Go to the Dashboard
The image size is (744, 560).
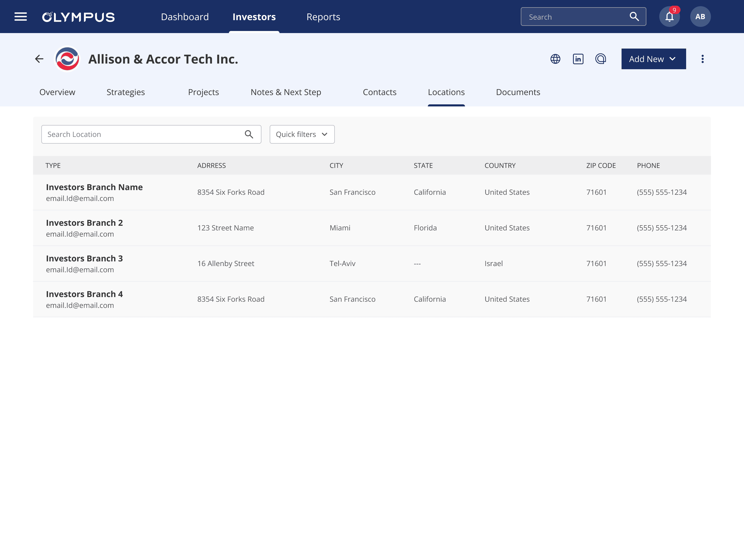click(x=185, y=17)
